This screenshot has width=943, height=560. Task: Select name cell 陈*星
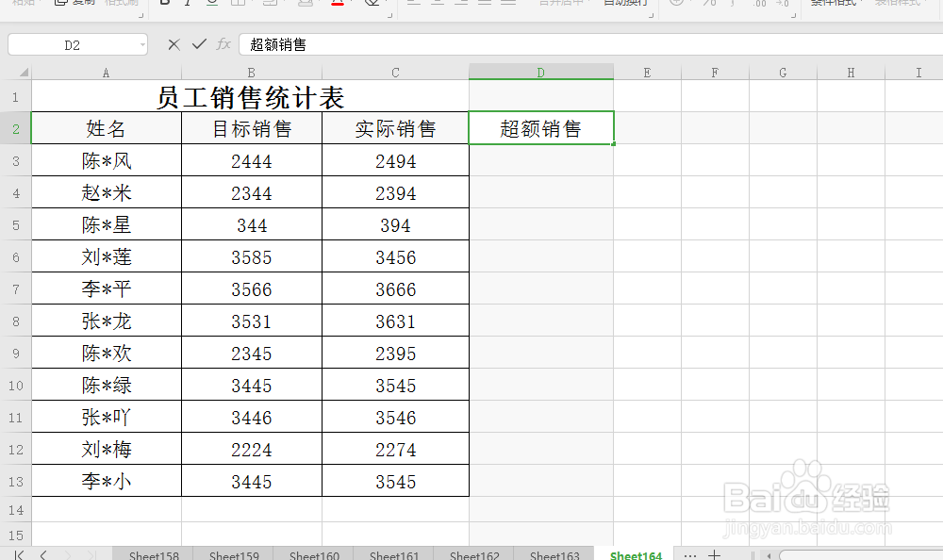(106, 224)
